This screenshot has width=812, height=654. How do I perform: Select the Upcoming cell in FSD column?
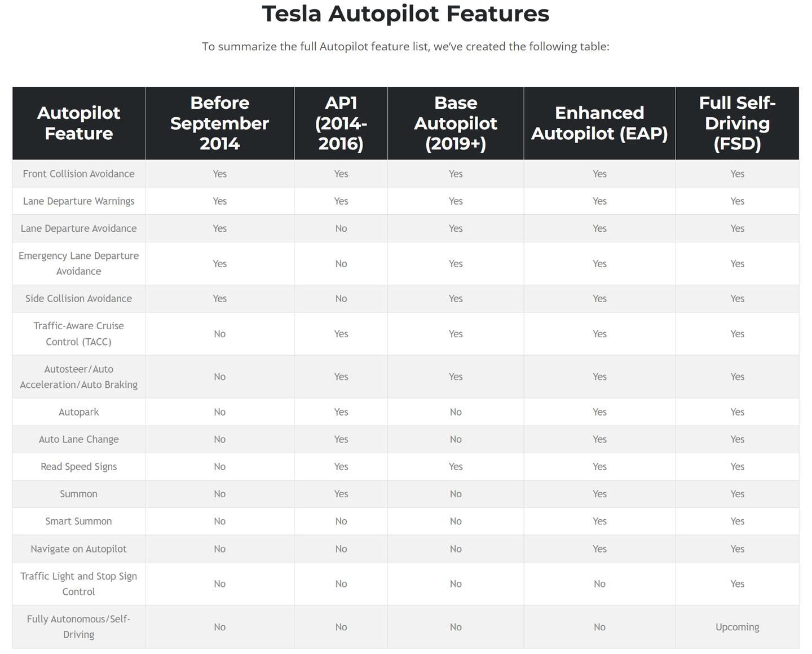tap(737, 627)
